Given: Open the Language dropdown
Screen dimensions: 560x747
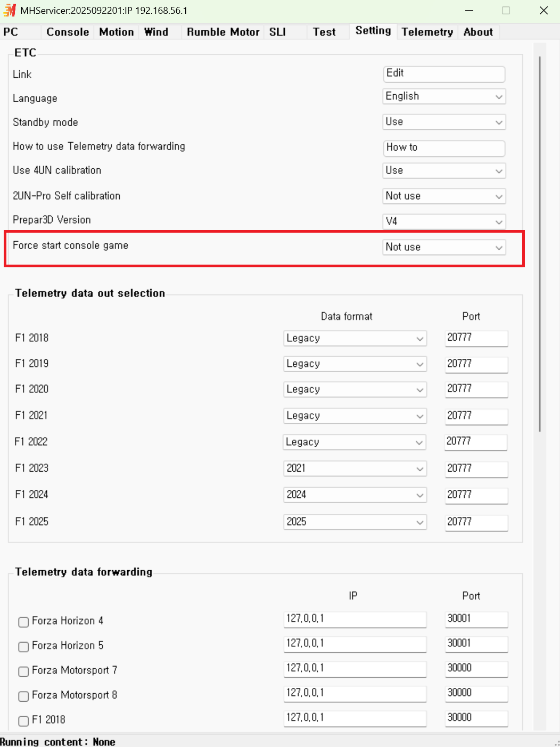Looking at the screenshot, I should [444, 96].
